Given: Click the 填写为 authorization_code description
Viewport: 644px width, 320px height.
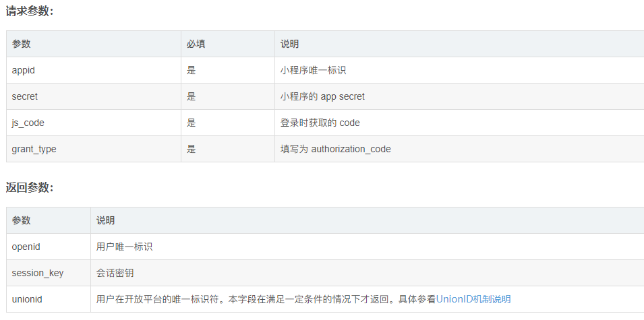Looking at the screenshot, I should pos(336,149).
